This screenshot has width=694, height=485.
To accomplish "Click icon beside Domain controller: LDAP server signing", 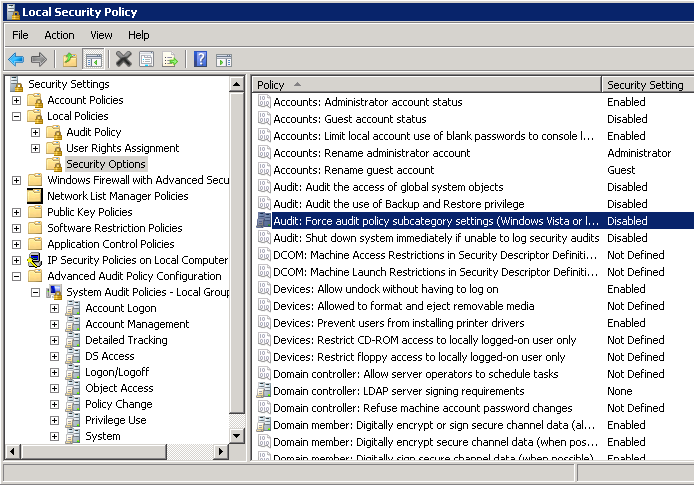I will pyautogui.click(x=264, y=390).
